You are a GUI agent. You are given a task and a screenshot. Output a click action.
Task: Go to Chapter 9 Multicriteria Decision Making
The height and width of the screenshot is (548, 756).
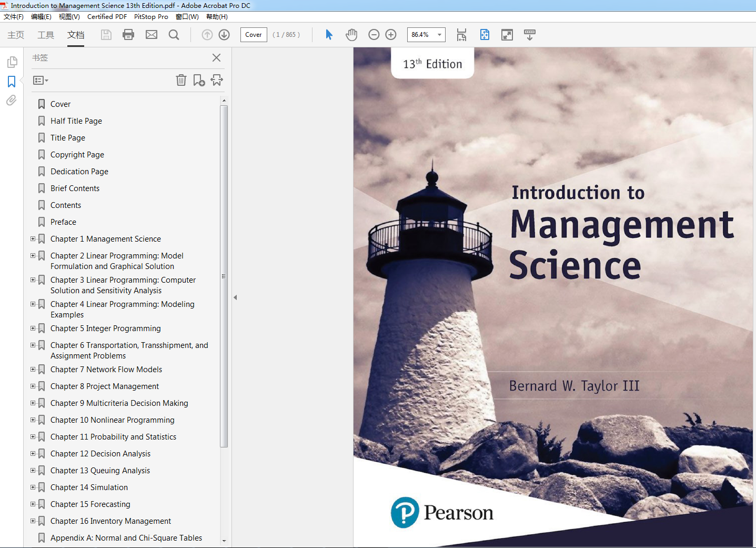[x=119, y=403]
